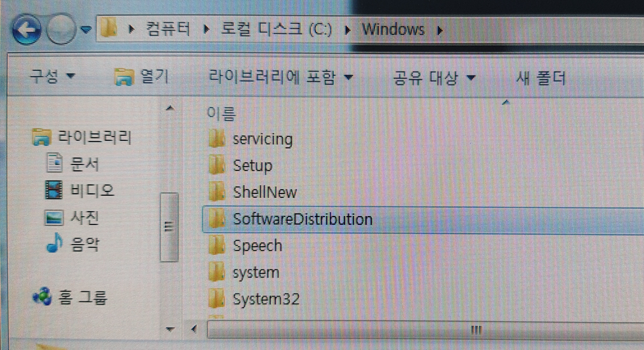This screenshot has height=350, width=644.
Task: Select 홈 그룹 in the navigation pane
Action: (x=82, y=297)
